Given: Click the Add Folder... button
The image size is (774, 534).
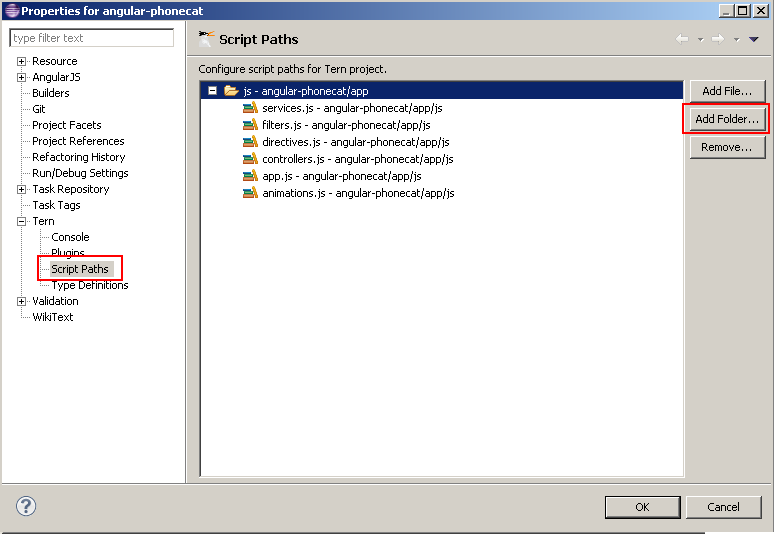Looking at the screenshot, I should pos(727,119).
